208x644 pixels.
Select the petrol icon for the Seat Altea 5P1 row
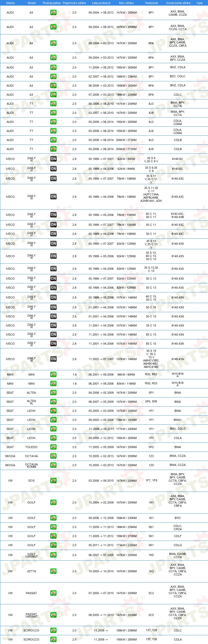[x=53, y=393]
